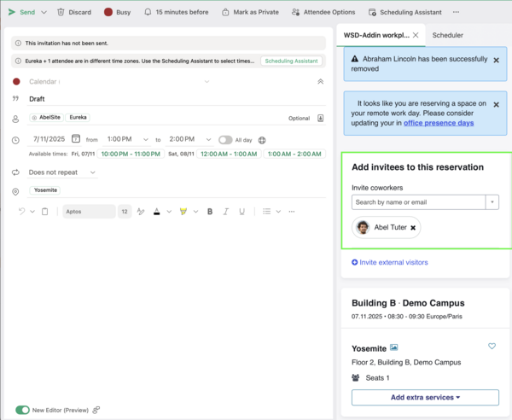The width and height of the screenshot is (512, 420).
Task: Change the Busy status
Action: click(117, 12)
